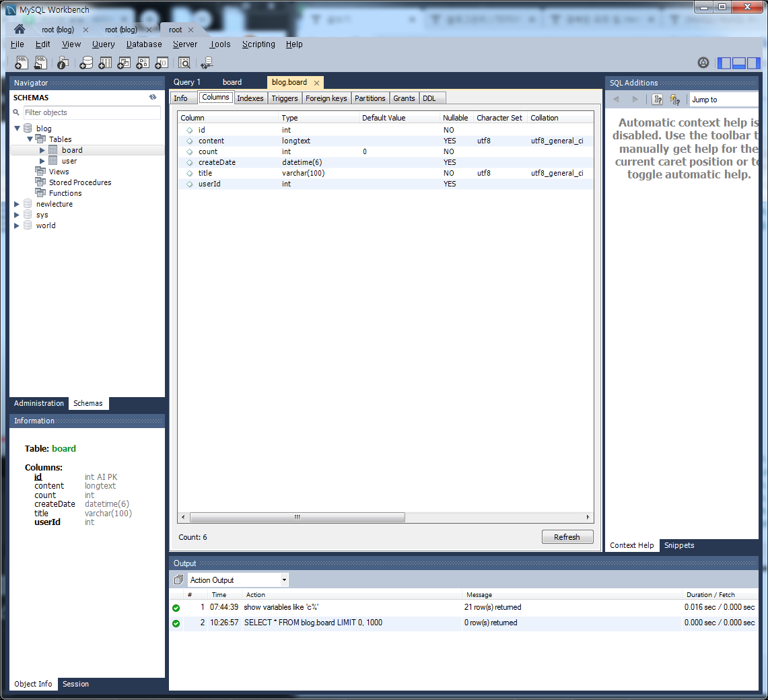
Task: Open the Context Help tab
Action: pyautogui.click(x=632, y=545)
